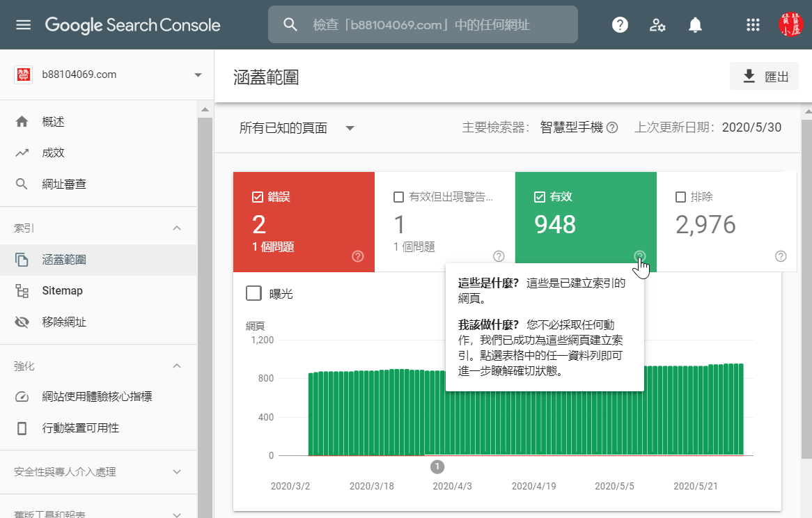Click the speedometer icon for core web vitals
Viewport: 812px width, 518px height.
[22, 397]
